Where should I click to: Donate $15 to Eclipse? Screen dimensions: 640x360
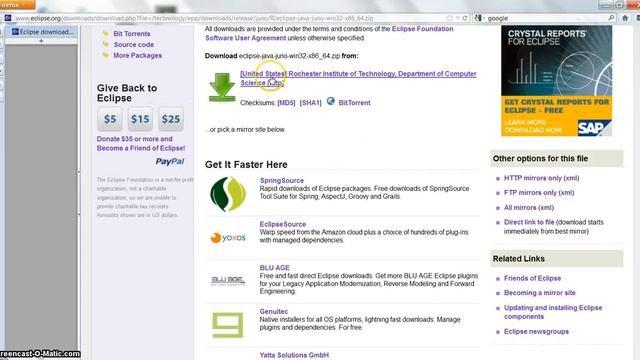click(140, 119)
